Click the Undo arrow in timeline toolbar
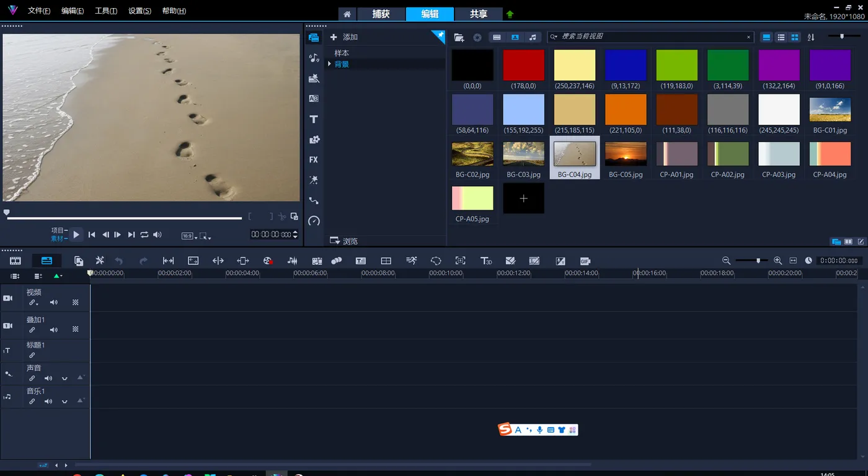The width and height of the screenshot is (868, 476). 119,261
